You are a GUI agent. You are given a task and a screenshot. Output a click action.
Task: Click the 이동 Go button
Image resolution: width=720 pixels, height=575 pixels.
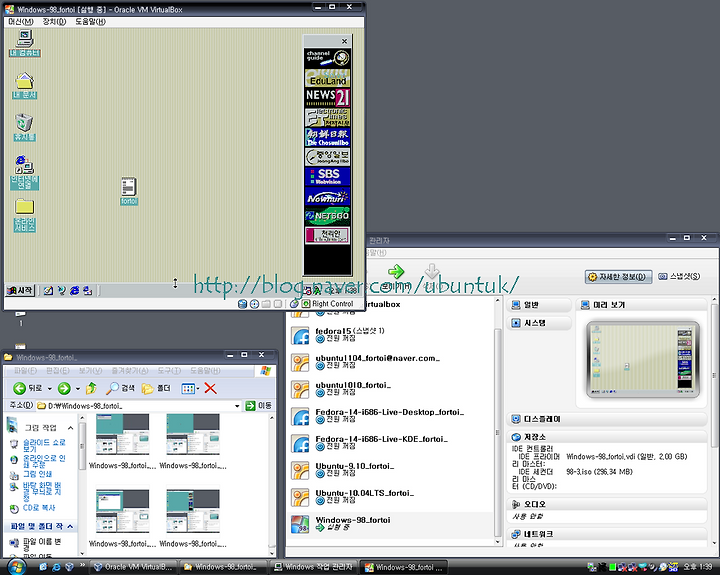click(259, 406)
